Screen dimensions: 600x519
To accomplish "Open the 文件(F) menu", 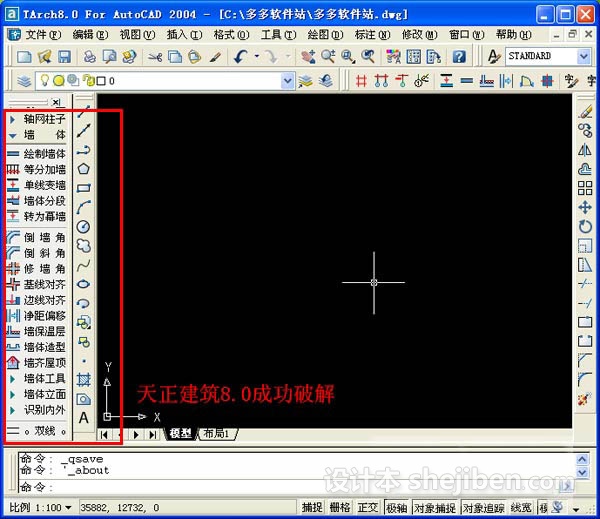I will [43, 35].
